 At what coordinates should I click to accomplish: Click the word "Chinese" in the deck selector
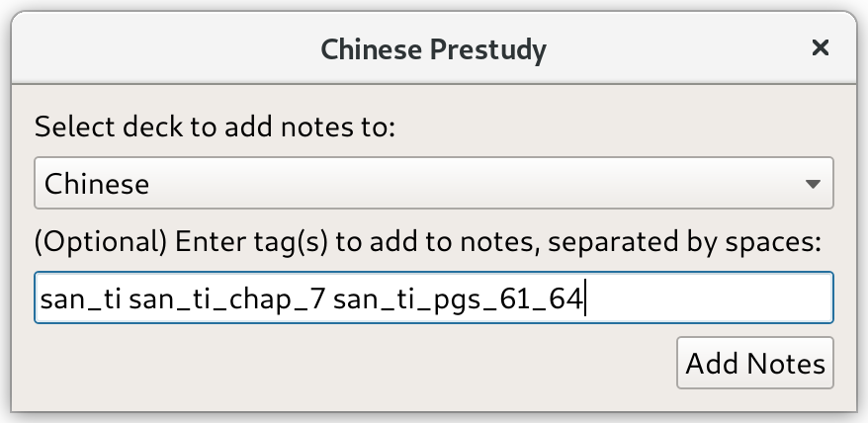[x=96, y=184]
